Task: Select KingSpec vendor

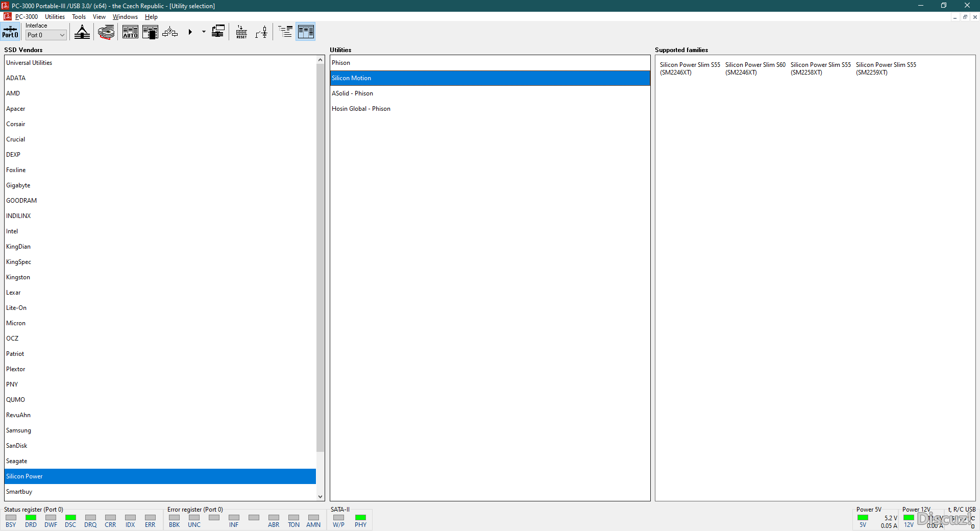Action: [x=160, y=262]
